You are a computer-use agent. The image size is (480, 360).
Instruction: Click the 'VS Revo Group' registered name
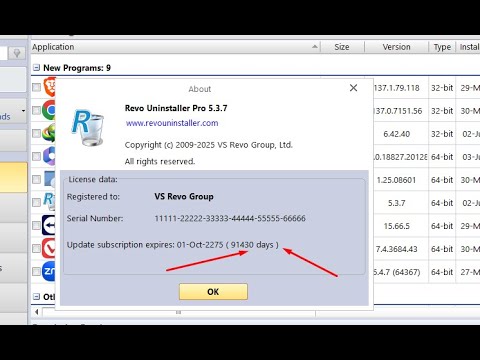click(184, 197)
